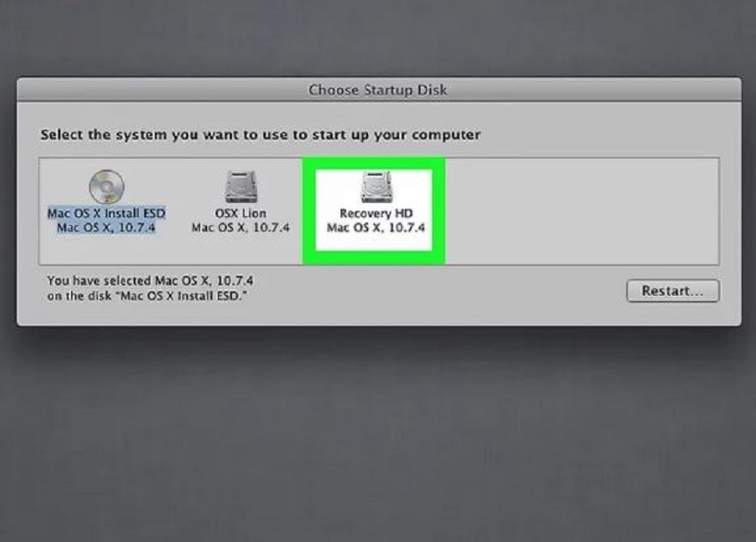The height and width of the screenshot is (542, 756).
Task: Click "Mac OS X, 10.7.4" under OSX Lion
Action: coord(241,227)
